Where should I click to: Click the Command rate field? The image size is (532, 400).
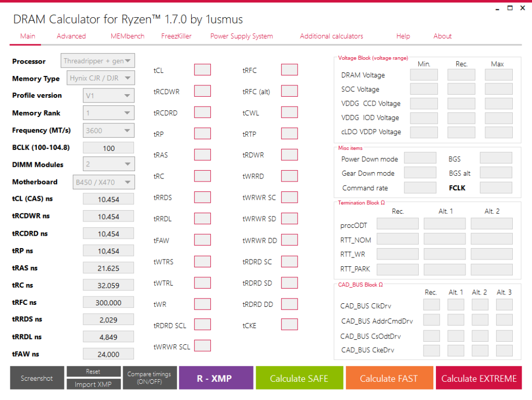pos(420,187)
